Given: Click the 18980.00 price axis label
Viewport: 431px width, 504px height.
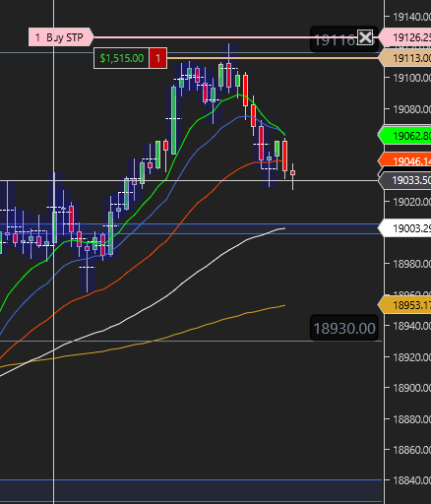Looking at the screenshot, I should click(412, 264).
